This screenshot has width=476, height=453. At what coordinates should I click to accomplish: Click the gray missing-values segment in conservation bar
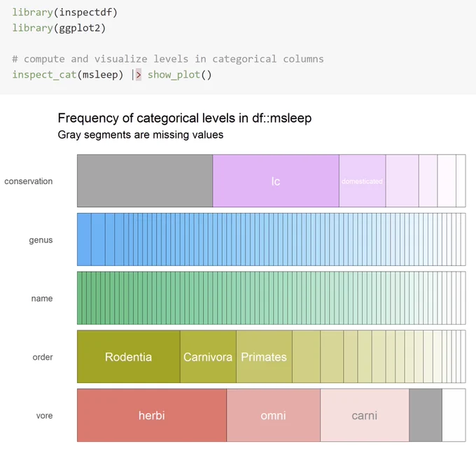click(x=145, y=181)
